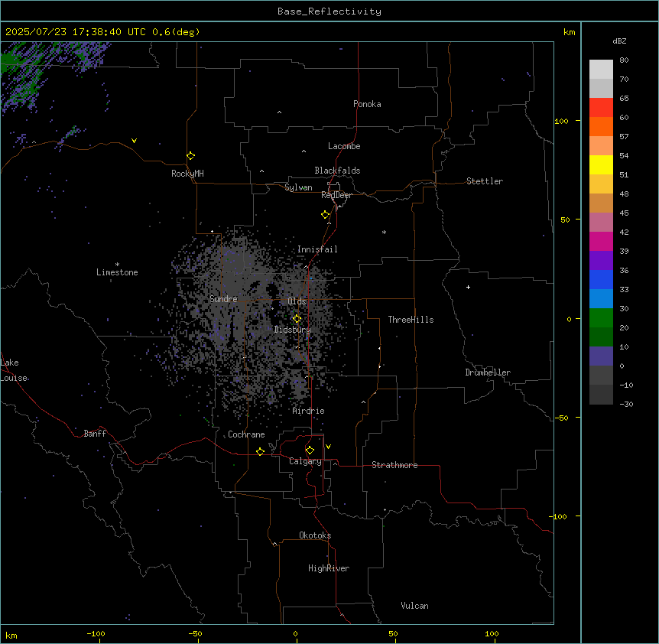Viewport: 659px width, 644px height.
Task: Click the km unit label at bottom left
Action: pyautogui.click(x=11, y=635)
